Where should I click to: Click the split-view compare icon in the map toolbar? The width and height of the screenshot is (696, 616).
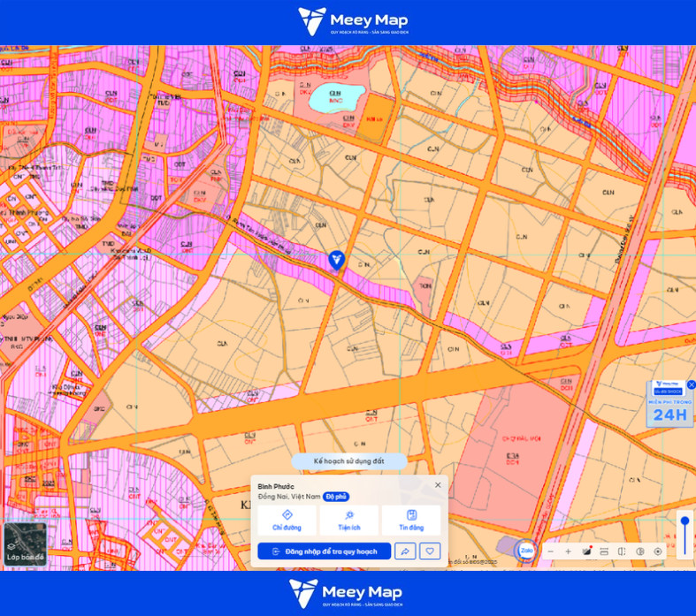click(622, 551)
